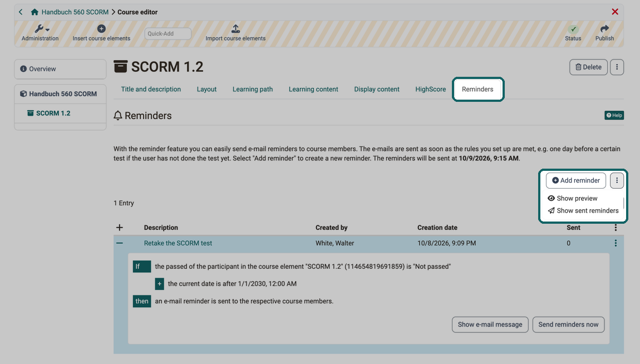This screenshot has height=364, width=640.
Task: Open the Overview panel
Action: click(x=61, y=69)
